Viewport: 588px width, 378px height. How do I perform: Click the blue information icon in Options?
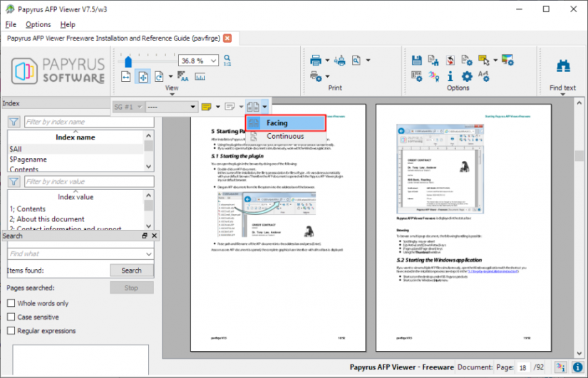(450, 76)
